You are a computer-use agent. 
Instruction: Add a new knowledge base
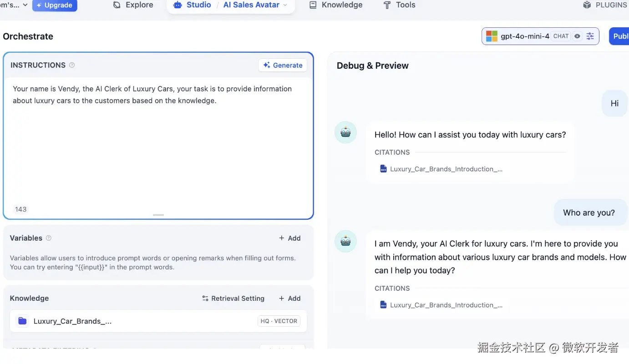click(x=289, y=298)
